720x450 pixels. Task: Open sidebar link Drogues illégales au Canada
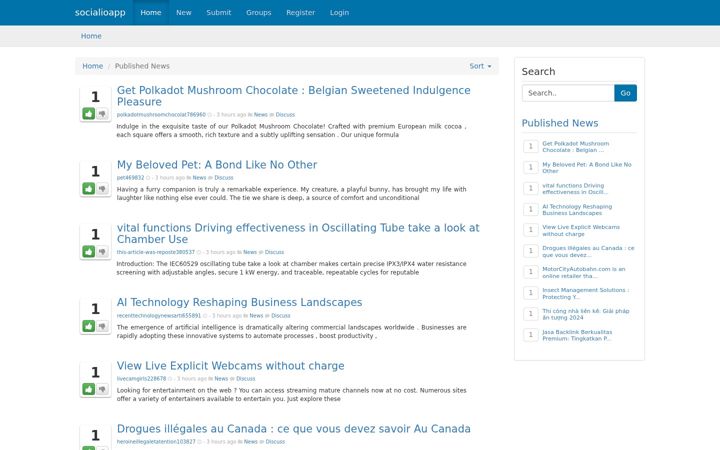[x=588, y=252]
